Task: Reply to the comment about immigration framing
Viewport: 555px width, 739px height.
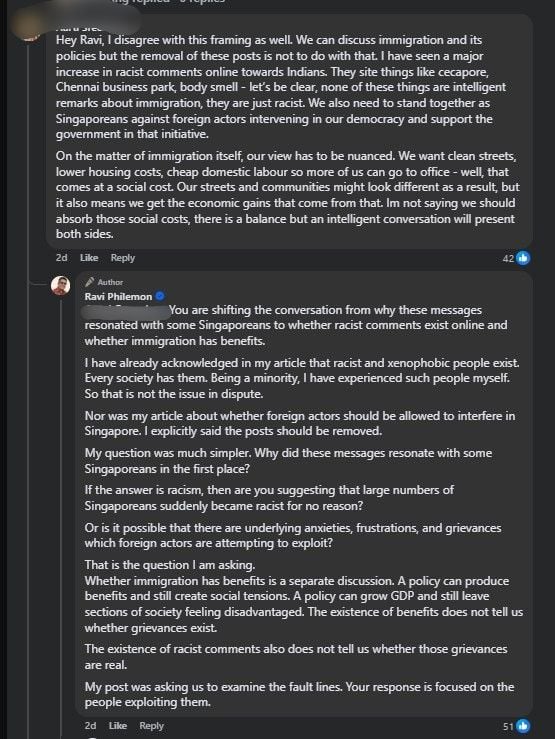Action: click(122, 258)
